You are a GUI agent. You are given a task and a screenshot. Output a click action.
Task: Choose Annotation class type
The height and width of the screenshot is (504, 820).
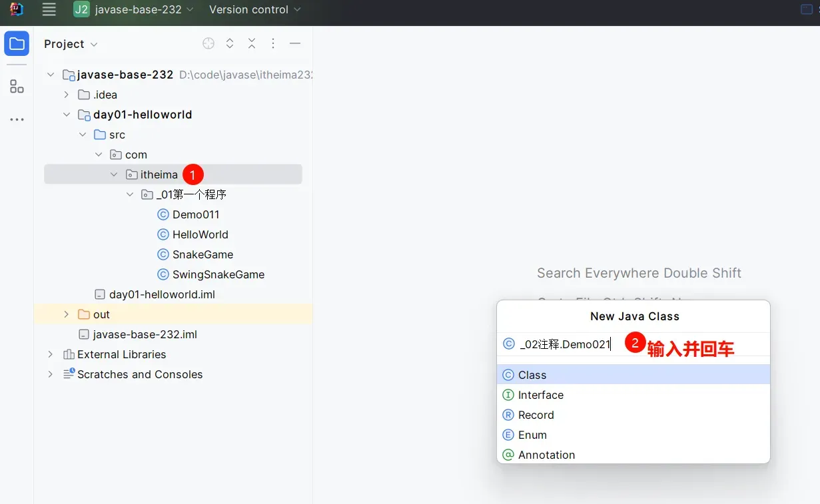(546, 455)
